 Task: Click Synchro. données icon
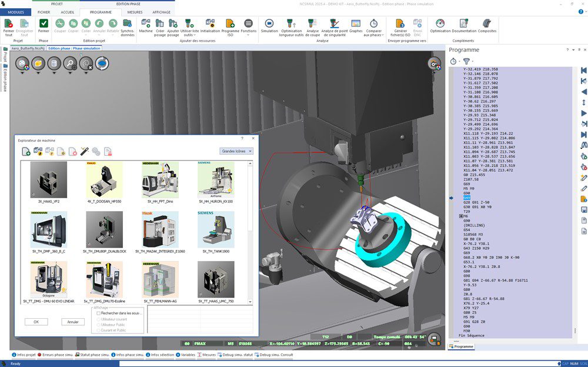tap(127, 24)
